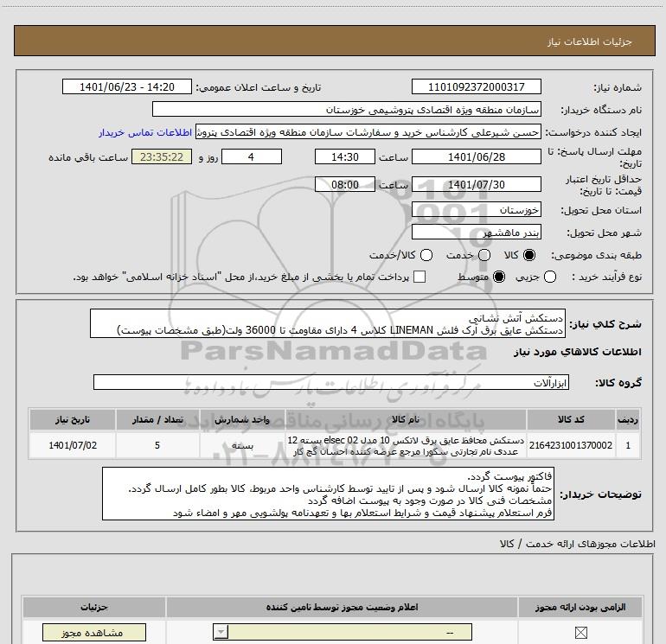Select the کالا/خدمت radio button
Viewport: 666px width, 644px height.
coord(426,255)
